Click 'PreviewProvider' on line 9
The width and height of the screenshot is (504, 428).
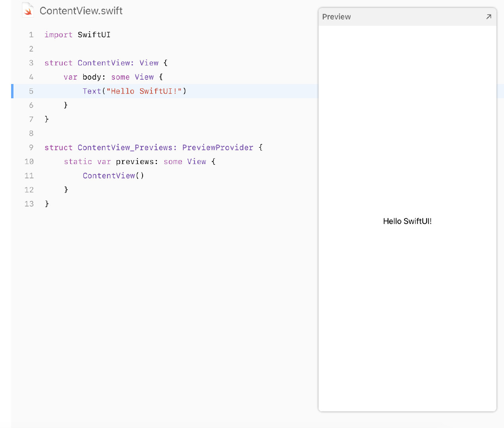(x=218, y=147)
